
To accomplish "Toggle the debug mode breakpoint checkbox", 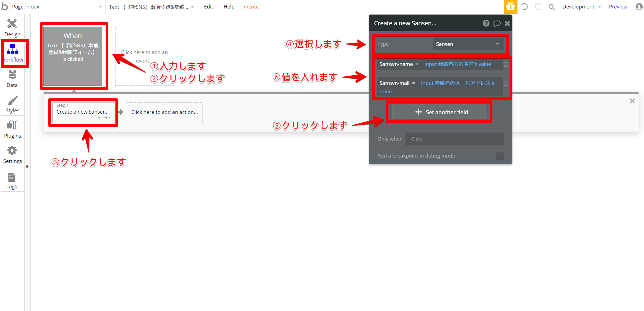I will click(500, 156).
